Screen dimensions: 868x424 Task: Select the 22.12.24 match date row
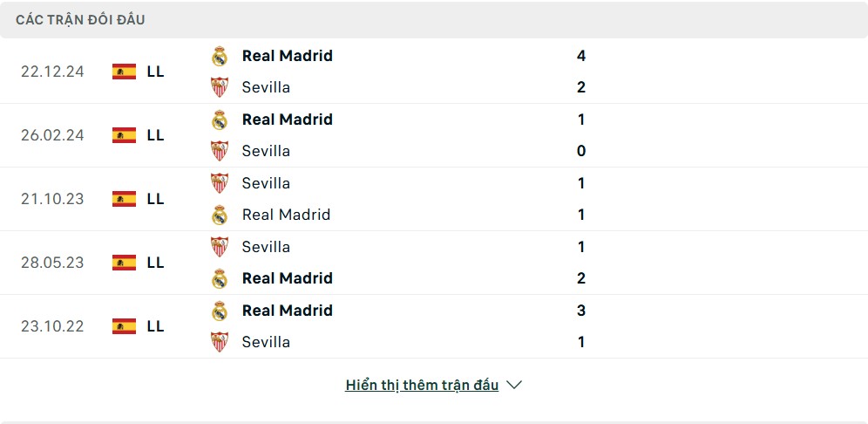tap(434, 72)
